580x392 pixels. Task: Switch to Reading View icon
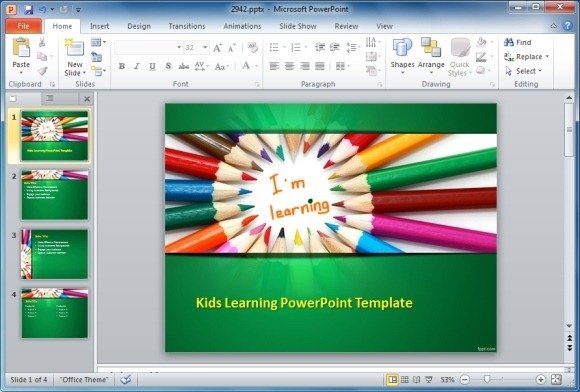[x=417, y=379]
